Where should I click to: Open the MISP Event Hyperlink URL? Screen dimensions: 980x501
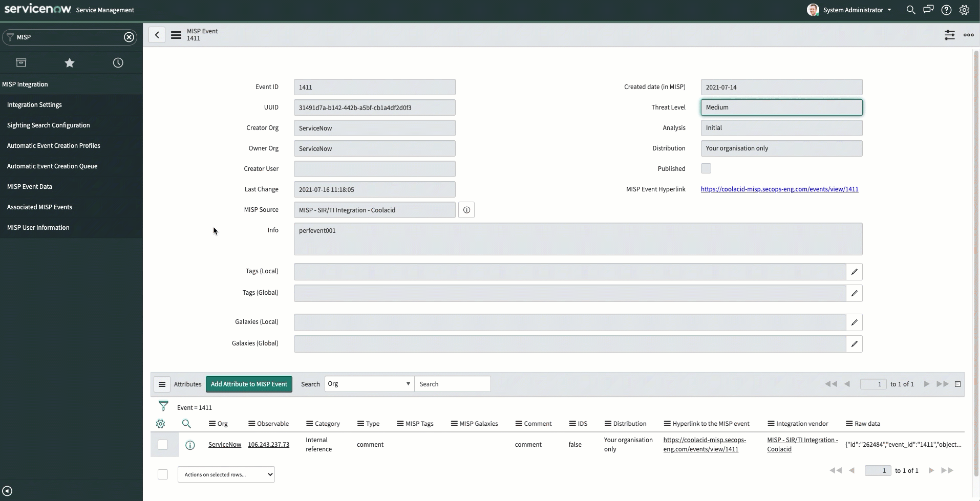779,189
